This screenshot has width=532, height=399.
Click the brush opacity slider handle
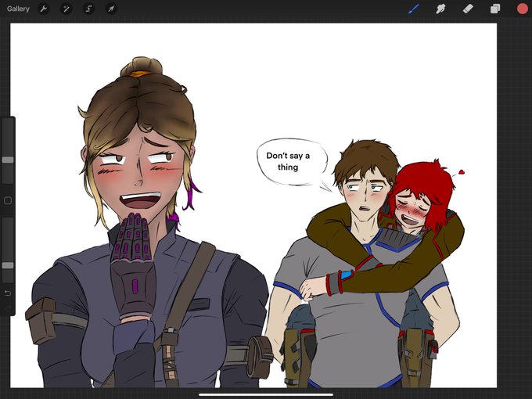pos(8,265)
